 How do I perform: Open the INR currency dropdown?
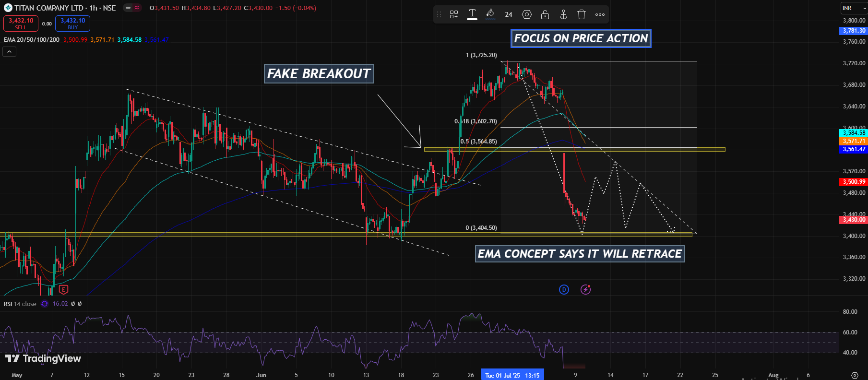click(x=854, y=8)
